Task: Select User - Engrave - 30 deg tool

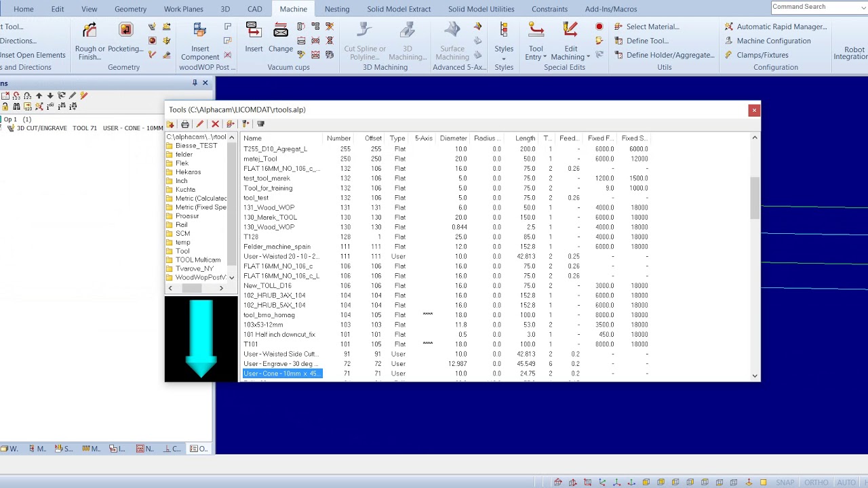Action: (281, 364)
